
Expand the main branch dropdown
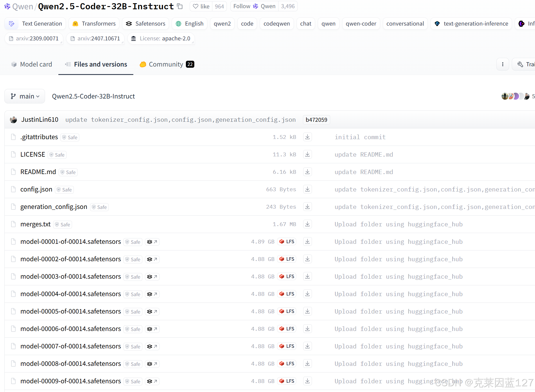pos(25,96)
